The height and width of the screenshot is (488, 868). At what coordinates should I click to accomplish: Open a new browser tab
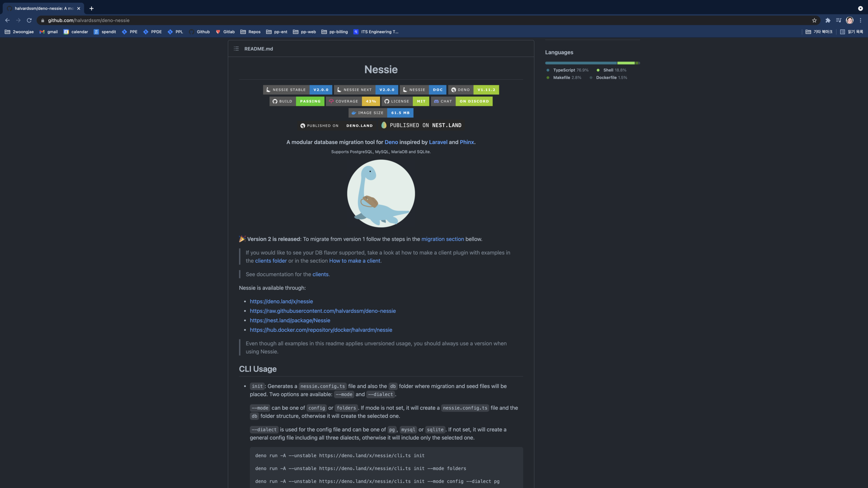[x=92, y=8]
